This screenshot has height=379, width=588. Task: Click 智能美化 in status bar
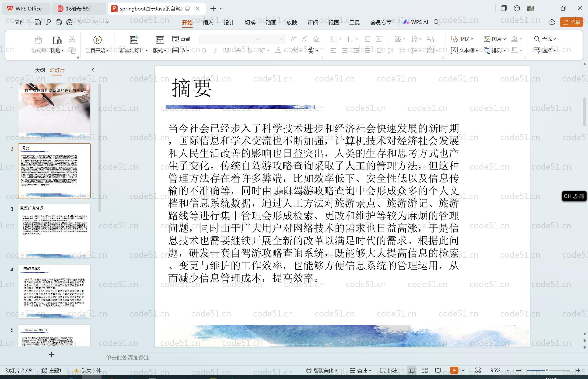322,370
